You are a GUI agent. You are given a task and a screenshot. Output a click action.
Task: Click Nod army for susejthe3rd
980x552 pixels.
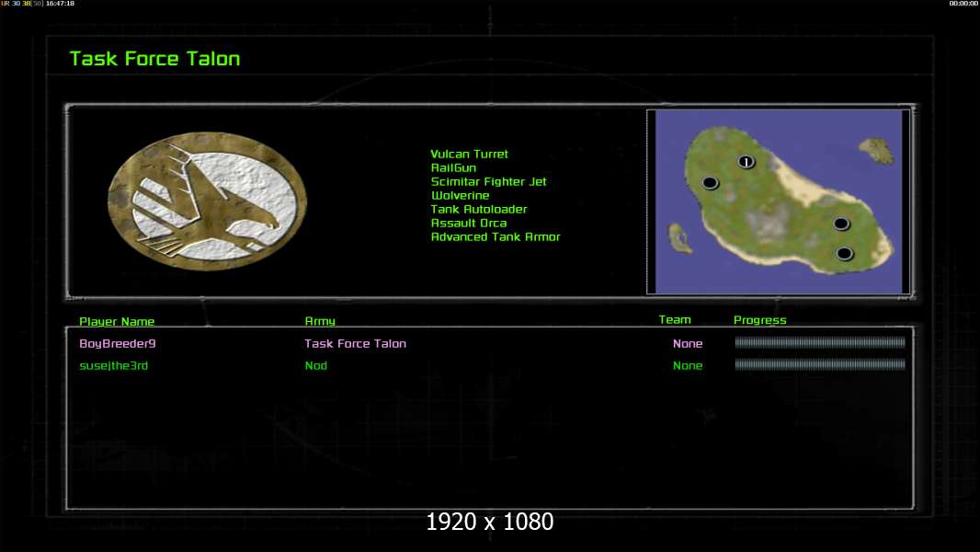point(315,365)
